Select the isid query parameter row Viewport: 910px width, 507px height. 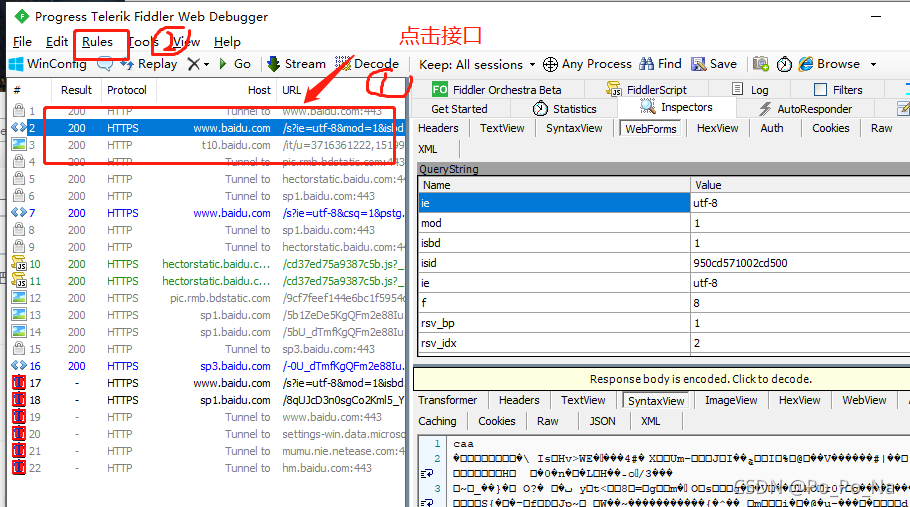664,263
